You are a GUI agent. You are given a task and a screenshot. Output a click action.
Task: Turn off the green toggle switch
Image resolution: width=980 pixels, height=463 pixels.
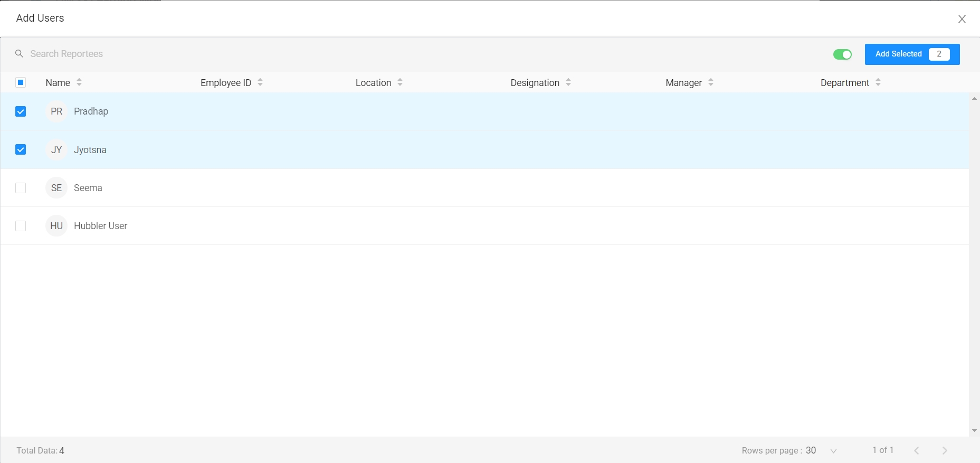pos(842,54)
